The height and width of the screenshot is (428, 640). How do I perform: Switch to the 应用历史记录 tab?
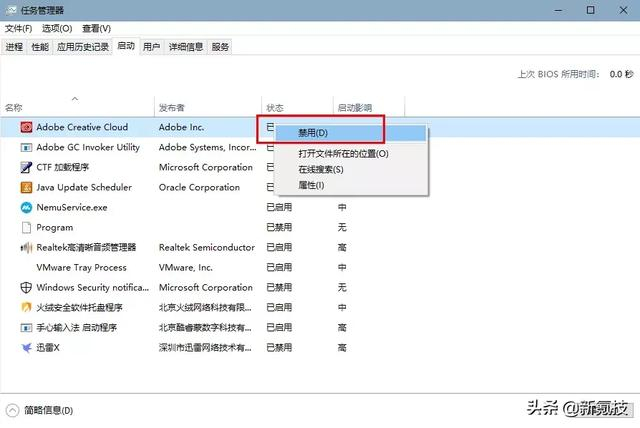(83, 47)
